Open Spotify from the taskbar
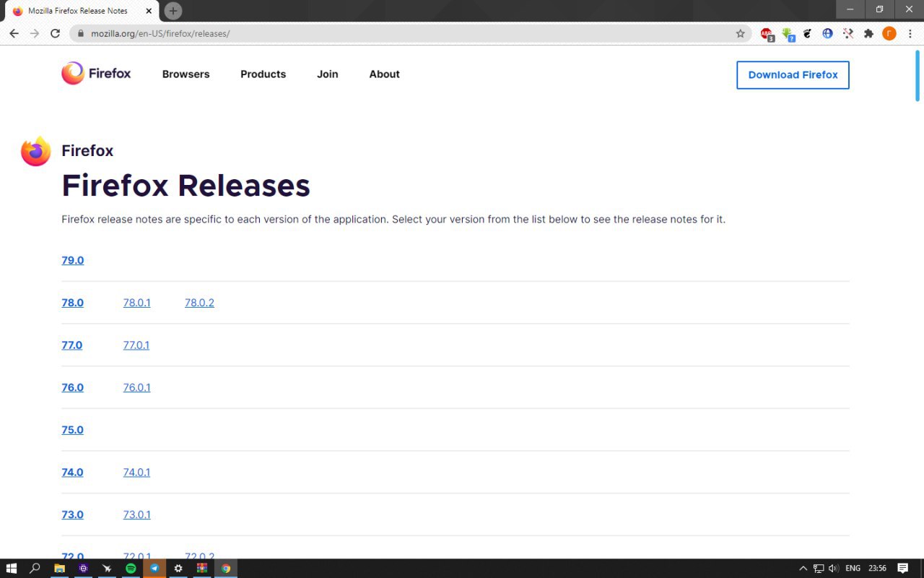Image resolution: width=924 pixels, height=578 pixels. [x=131, y=569]
